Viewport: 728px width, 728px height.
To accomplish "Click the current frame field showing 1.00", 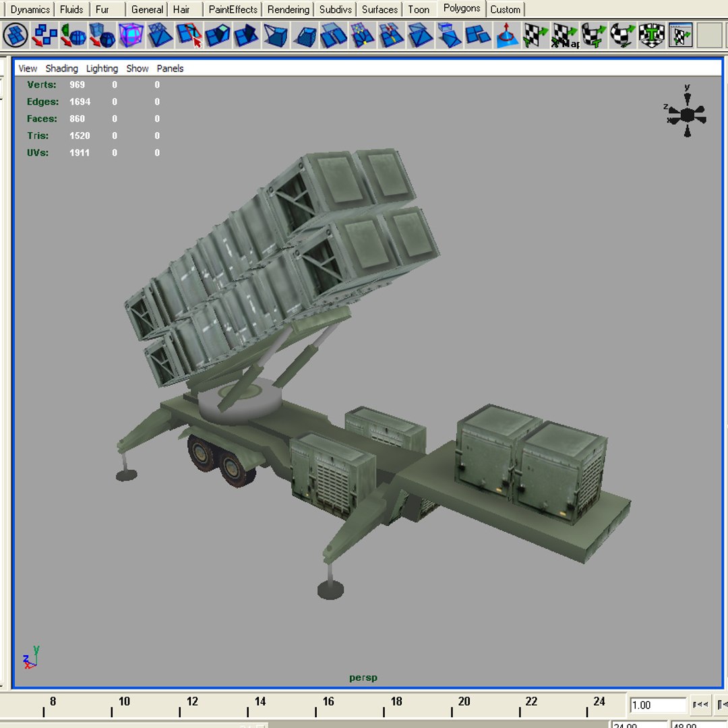I will [x=657, y=705].
